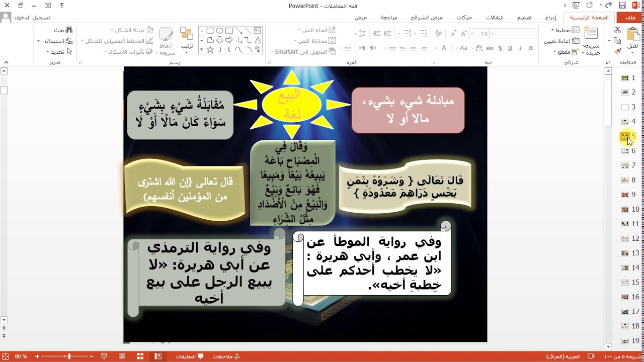Click the line spacing icon
Screen dimensions: 644x362
(361, 34)
